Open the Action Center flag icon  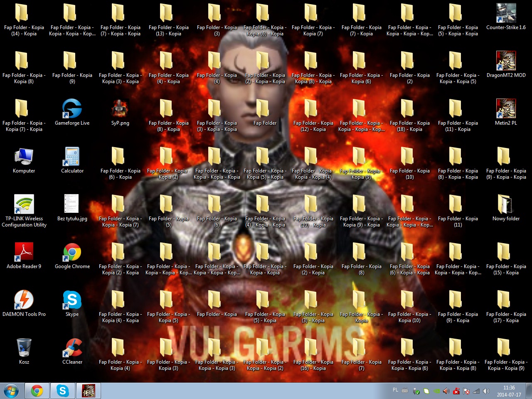(466, 391)
